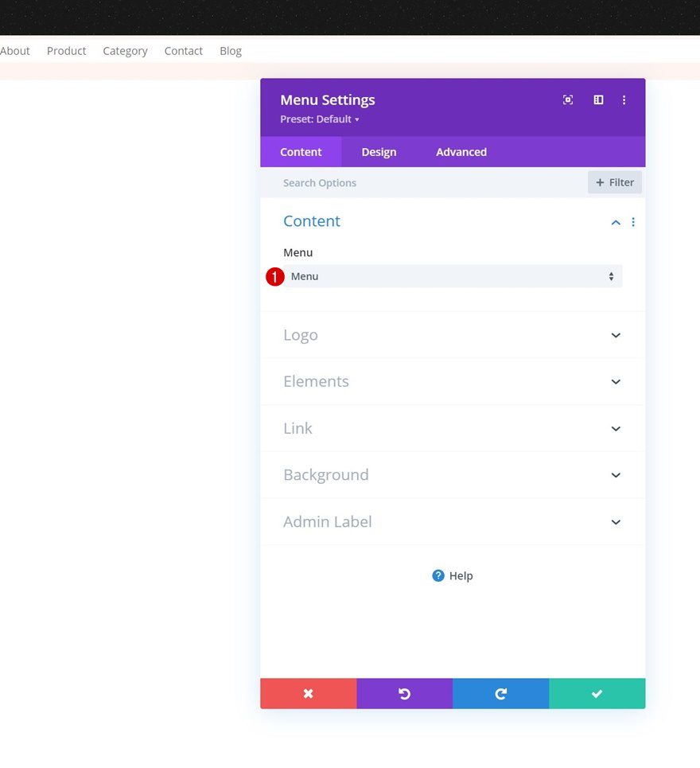Switch modal to sidebar view icon
This screenshot has width=700, height=768.
pos(597,99)
